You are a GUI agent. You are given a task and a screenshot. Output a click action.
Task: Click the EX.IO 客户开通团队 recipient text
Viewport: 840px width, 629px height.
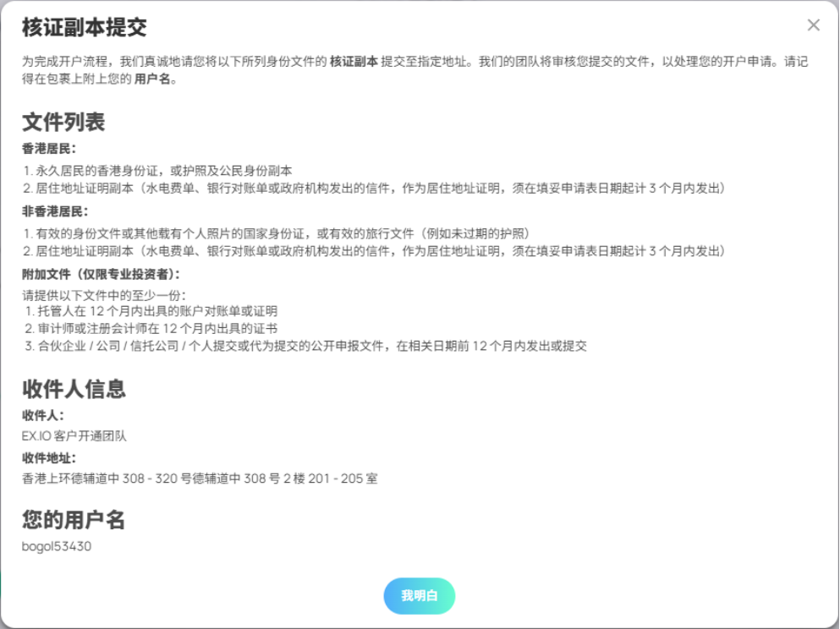74,436
